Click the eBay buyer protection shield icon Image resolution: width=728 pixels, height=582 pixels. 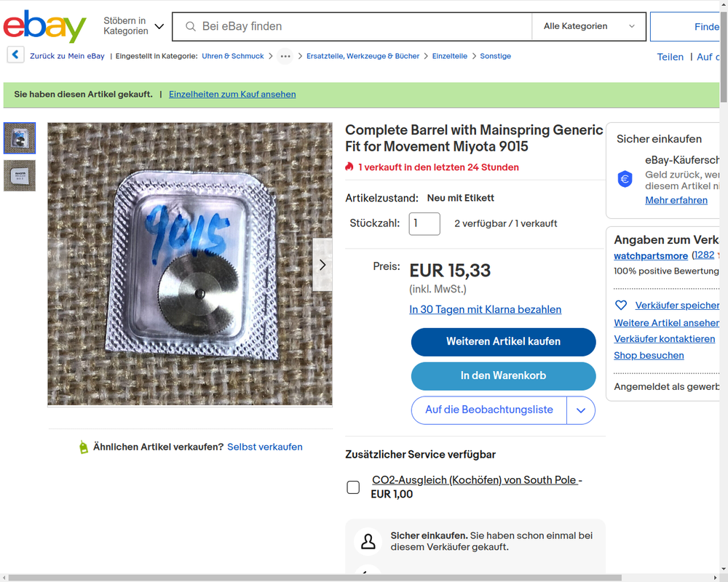pyautogui.click(x=625, y=179)
